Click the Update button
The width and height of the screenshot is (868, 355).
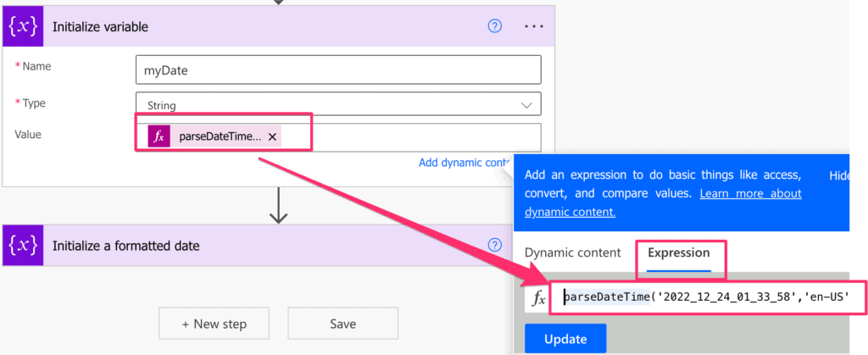coord(565,338)
